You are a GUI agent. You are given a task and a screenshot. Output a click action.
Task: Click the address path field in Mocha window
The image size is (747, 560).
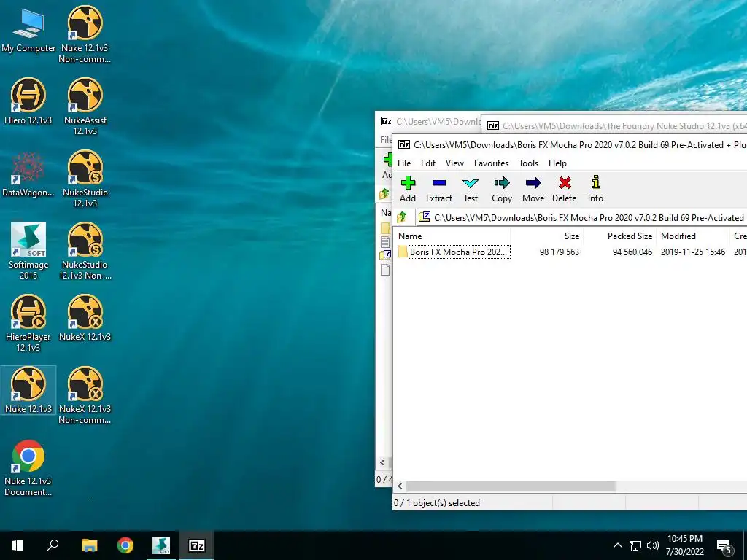coord(581,217)
